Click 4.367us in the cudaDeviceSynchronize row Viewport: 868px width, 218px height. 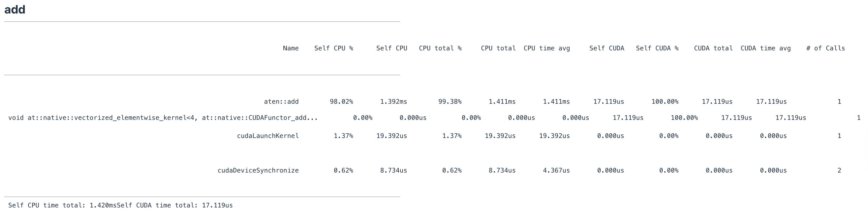(556, 171)
